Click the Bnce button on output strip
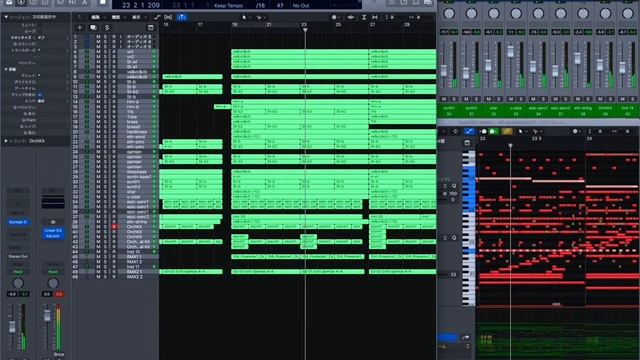 [58, 354]
